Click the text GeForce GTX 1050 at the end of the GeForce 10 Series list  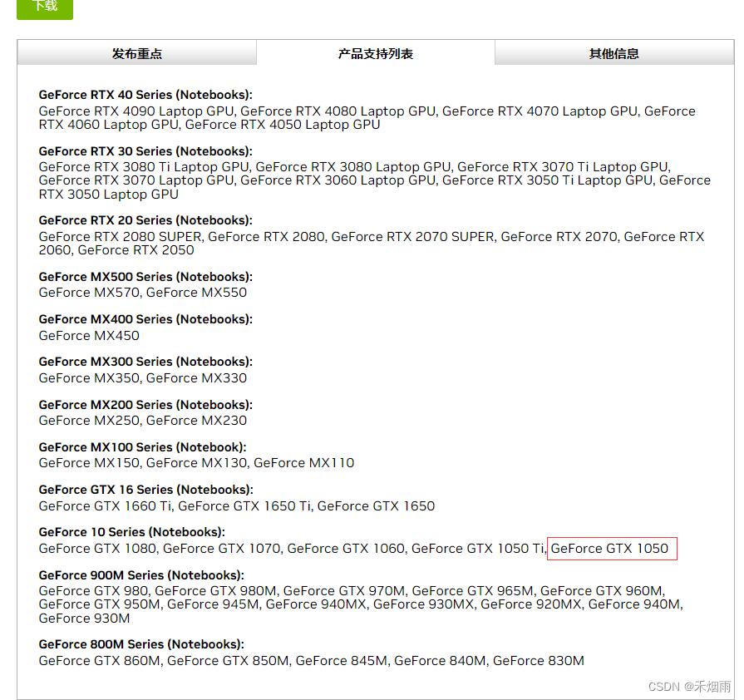tap(609, 549)
